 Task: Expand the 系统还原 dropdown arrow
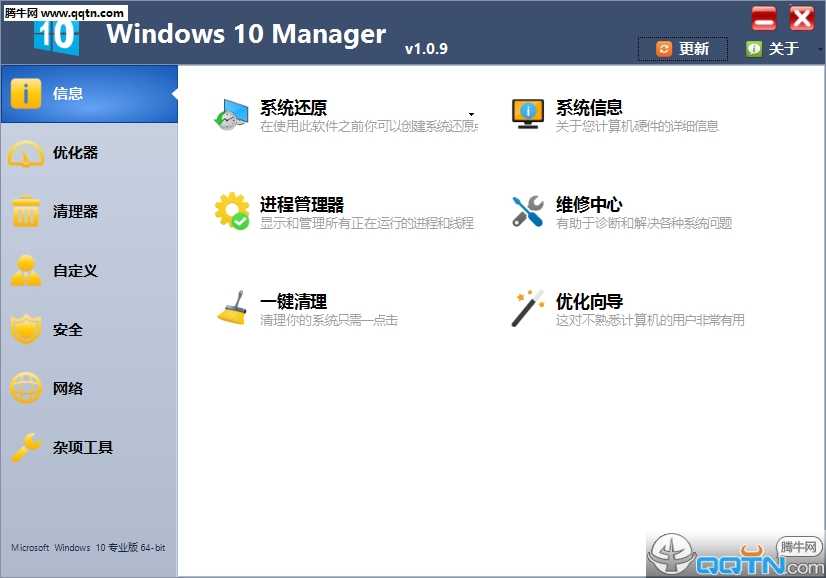coord(471,114)
